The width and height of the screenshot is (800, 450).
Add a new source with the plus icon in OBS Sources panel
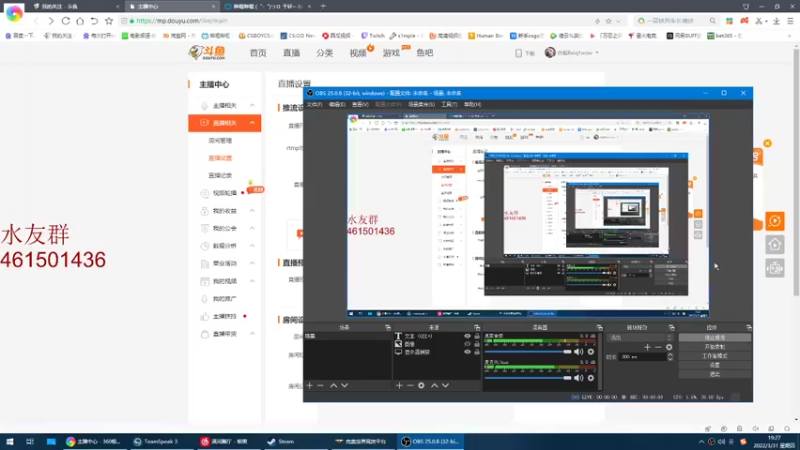point(399,386)
